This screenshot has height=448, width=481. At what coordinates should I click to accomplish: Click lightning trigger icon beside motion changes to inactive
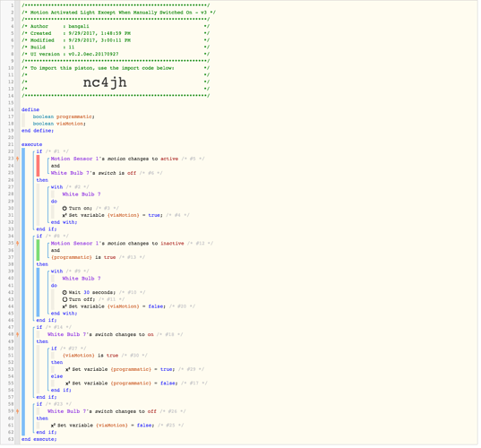click(x=18, y=244)
